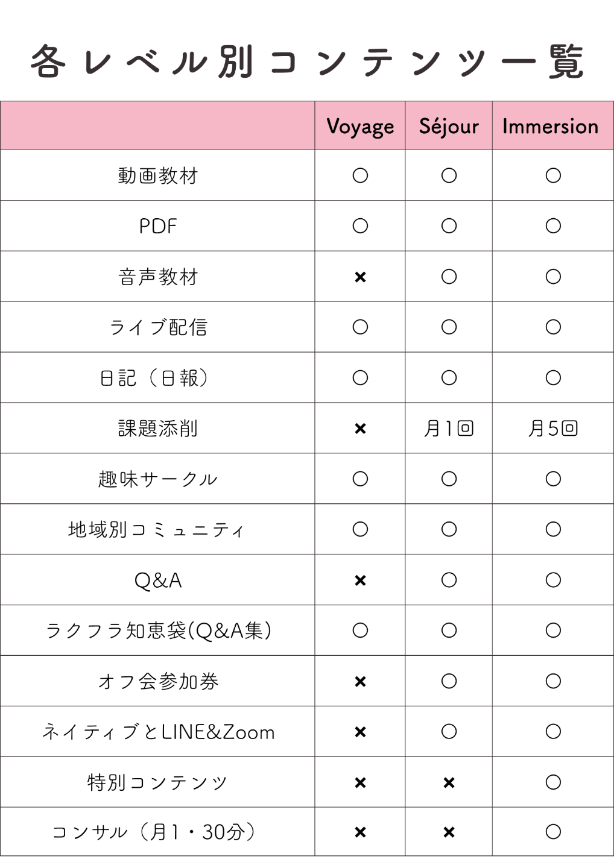Click the Voyage column header
The width and height of the screenshot is (614, 868).
click(360, 127)
